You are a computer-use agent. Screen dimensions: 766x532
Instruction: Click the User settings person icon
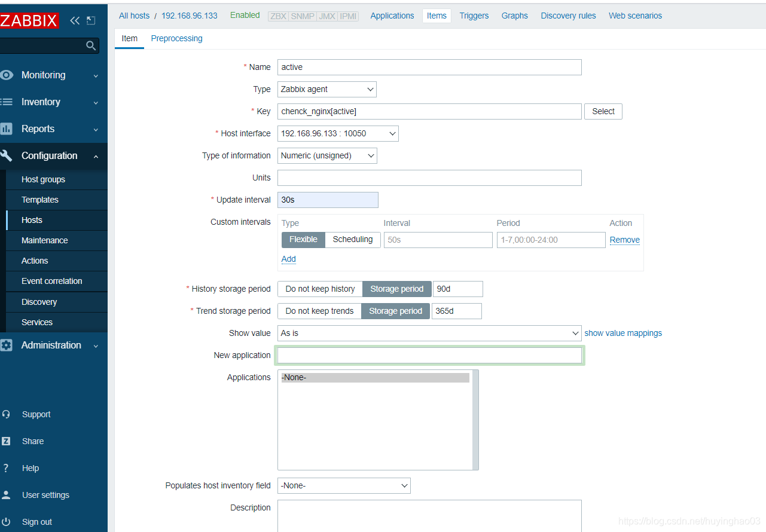tap(6, 495)
